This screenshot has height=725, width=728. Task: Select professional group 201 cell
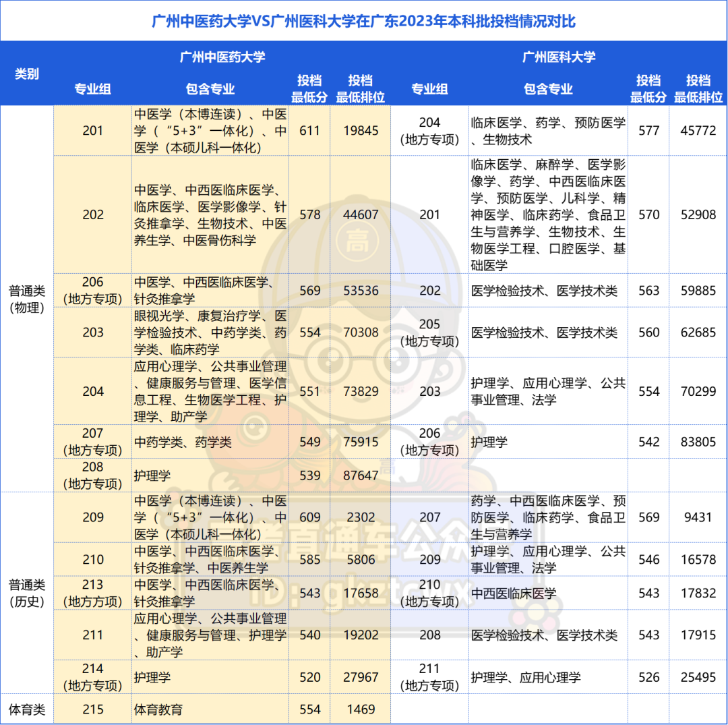[91, 130]
